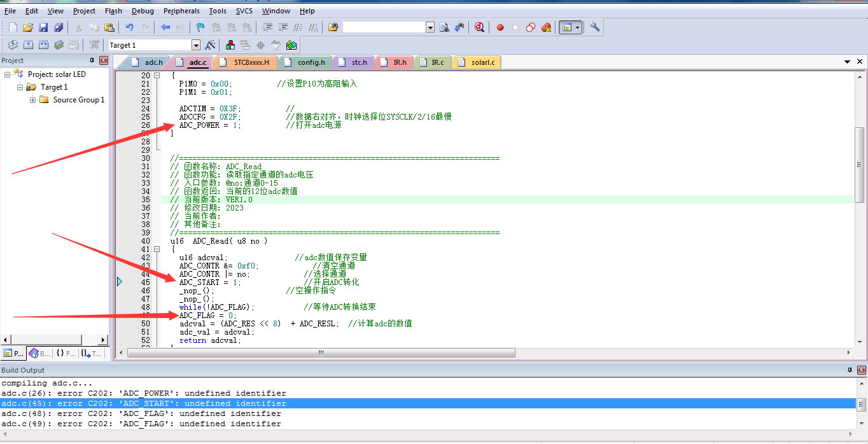This screenshot has height=444, width=868.
Task: Navigate backwards with blue arrow
Action: tap(165, 27)
